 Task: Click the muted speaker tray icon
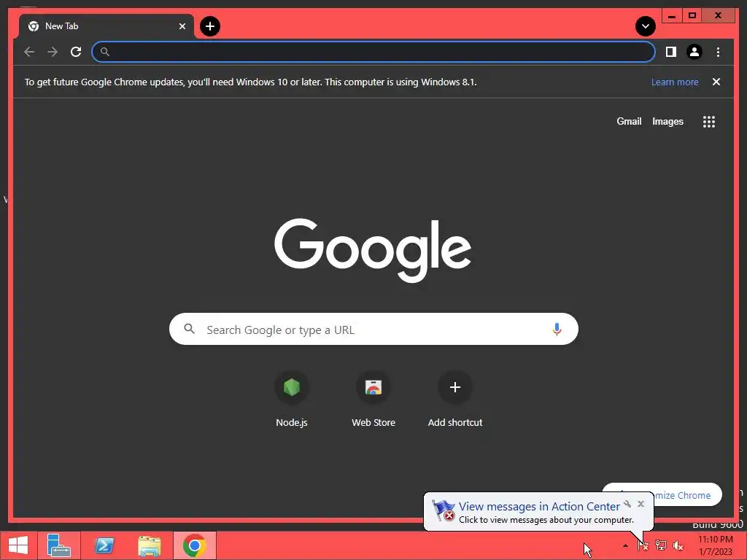point(678,545)
